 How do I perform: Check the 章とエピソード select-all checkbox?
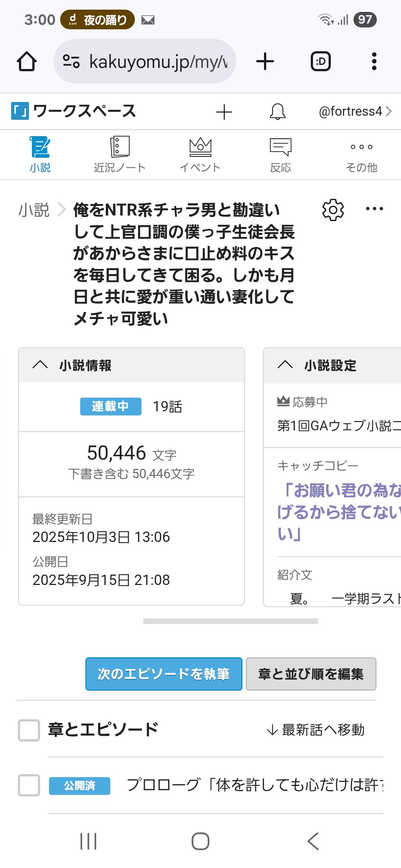click(x=29, y=730)
